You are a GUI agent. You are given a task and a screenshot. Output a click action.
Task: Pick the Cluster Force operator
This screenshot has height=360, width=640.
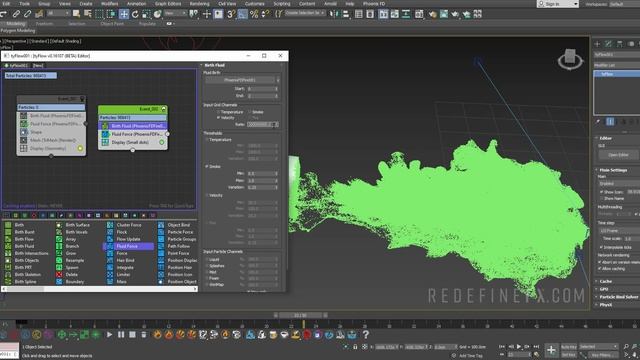click(x=129, y=225)
